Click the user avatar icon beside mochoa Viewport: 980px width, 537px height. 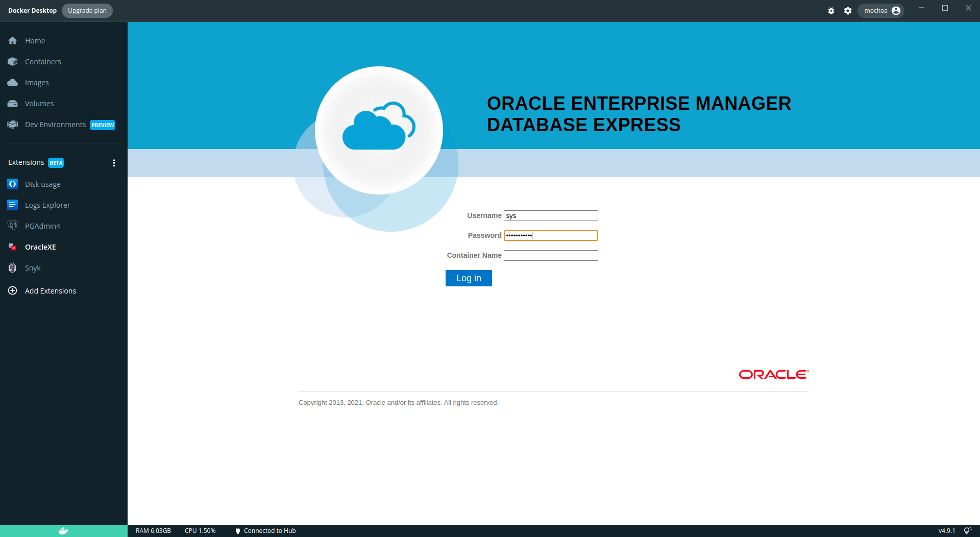click(x=896, y=11)
